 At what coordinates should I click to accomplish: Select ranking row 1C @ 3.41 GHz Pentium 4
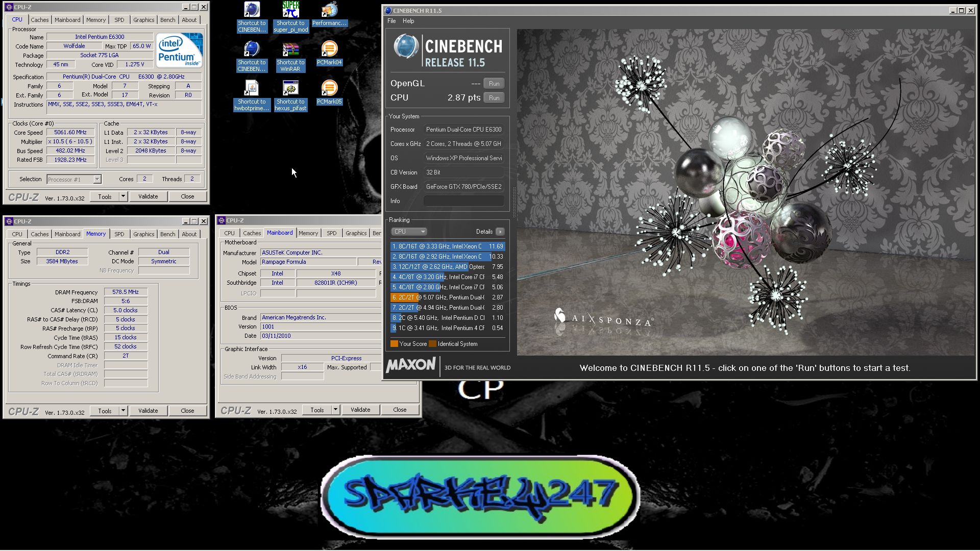(x=448, y=328)
